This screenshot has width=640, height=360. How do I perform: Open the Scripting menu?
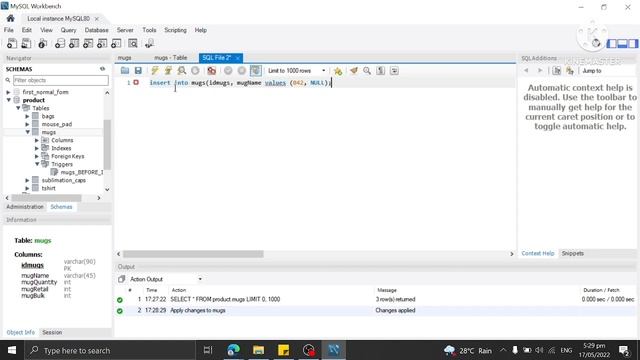point(175,30)
